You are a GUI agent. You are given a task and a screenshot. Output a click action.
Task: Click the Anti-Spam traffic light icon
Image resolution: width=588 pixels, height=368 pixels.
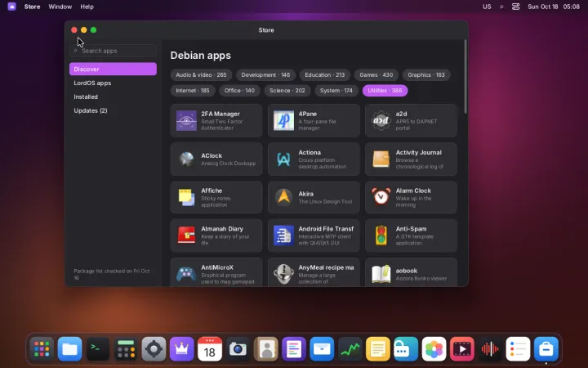pyautogui.click(x=381, y=236)
